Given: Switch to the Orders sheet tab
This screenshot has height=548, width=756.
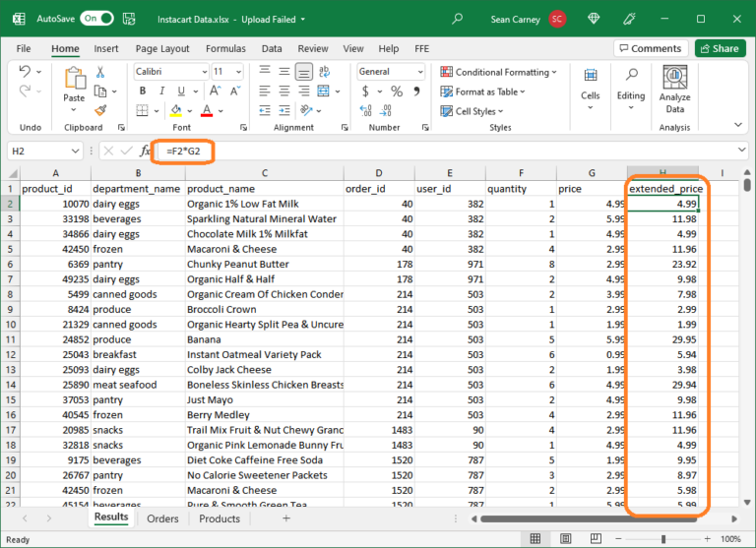Looking at the screenshot, I should (x=163, y=518).
